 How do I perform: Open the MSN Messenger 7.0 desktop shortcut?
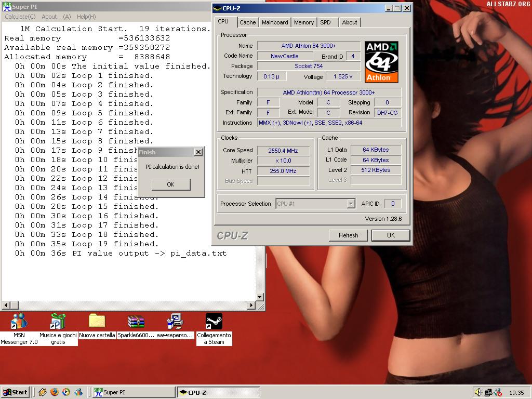(19, 321)
